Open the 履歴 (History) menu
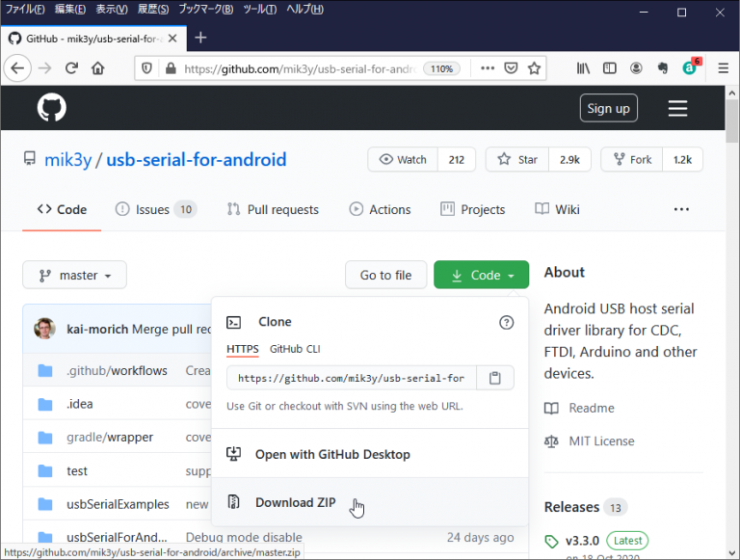This screenshot has width=740, height=560. 152,9
